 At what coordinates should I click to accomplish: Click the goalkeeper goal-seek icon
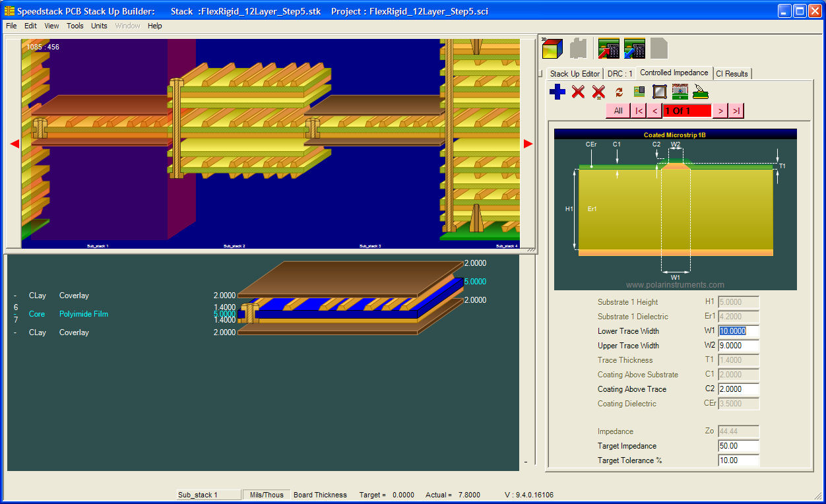tap(680, 92)
